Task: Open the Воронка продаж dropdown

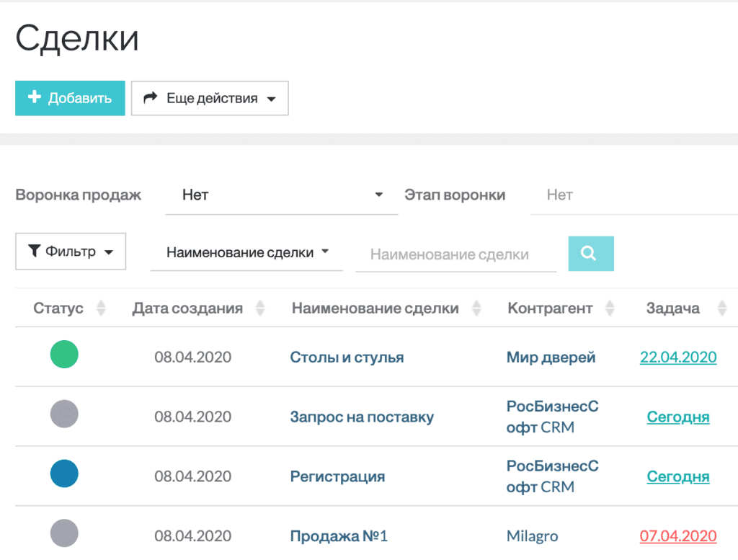Action: pyautogui.click(x=281, y=194)
